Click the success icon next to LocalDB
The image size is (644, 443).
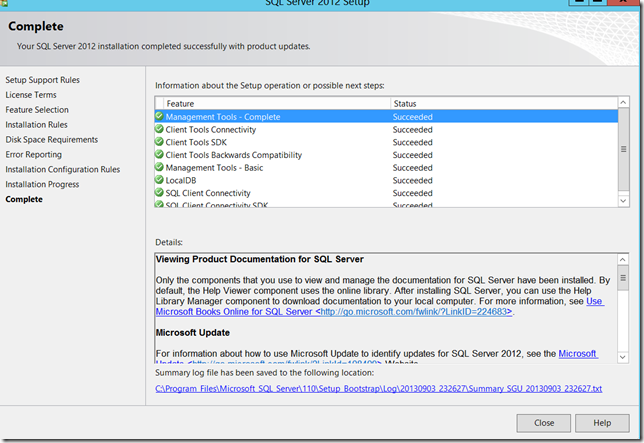click(x=159, y=180)
